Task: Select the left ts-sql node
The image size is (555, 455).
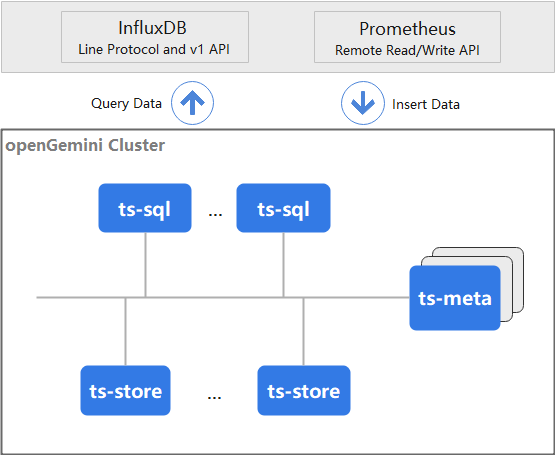Action: tap(145, 208)
